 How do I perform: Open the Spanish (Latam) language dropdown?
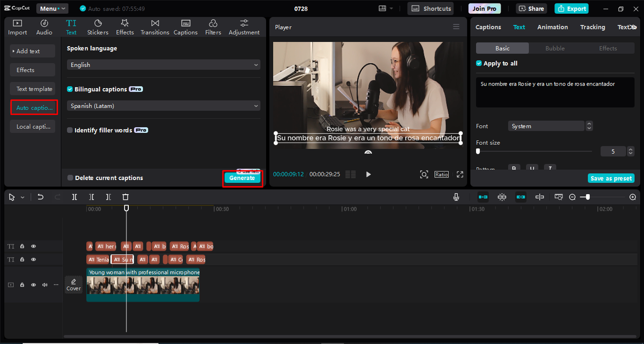point(164,106)
